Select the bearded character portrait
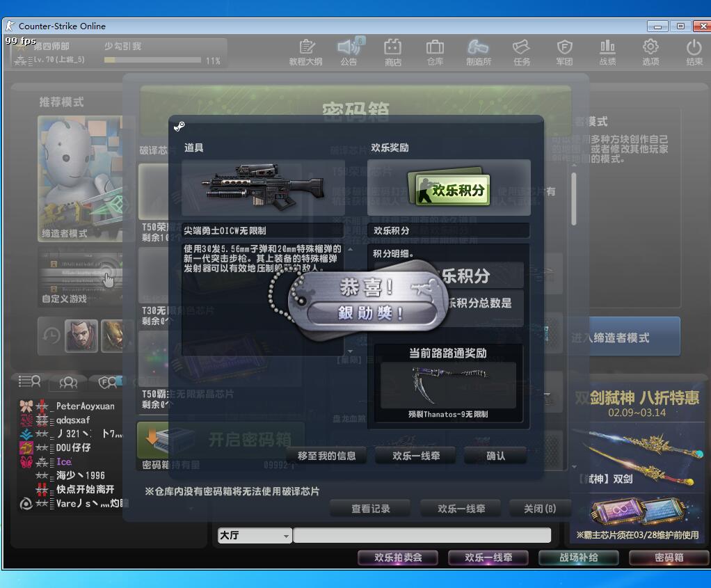Image resolution: width=711 pixels, height=588 pixels. 81,335
